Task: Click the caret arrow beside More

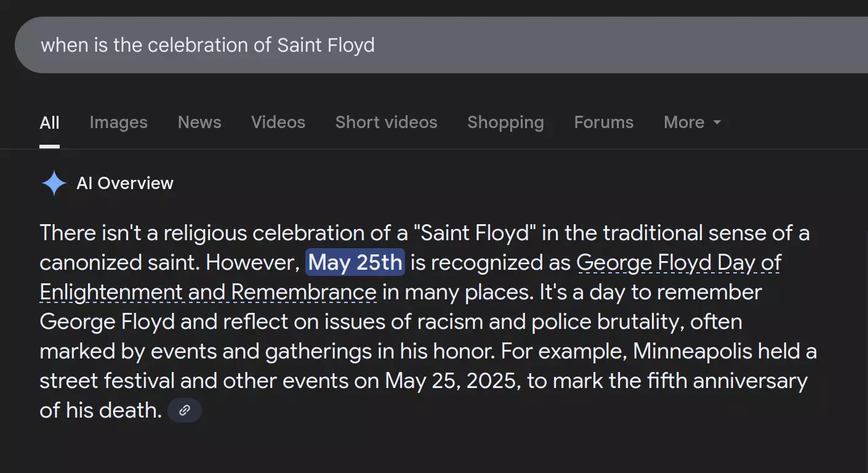Action: pyautogui.click(x=717, y=123)
